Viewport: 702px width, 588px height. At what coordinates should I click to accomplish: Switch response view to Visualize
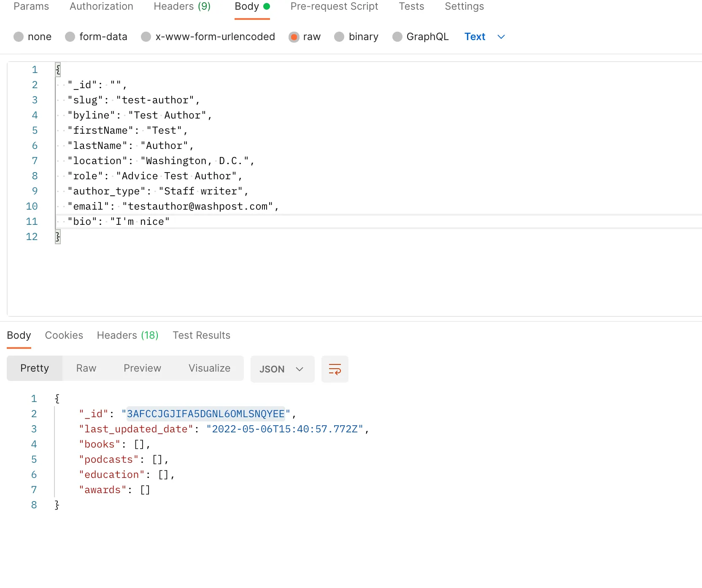tap(209, 368)
